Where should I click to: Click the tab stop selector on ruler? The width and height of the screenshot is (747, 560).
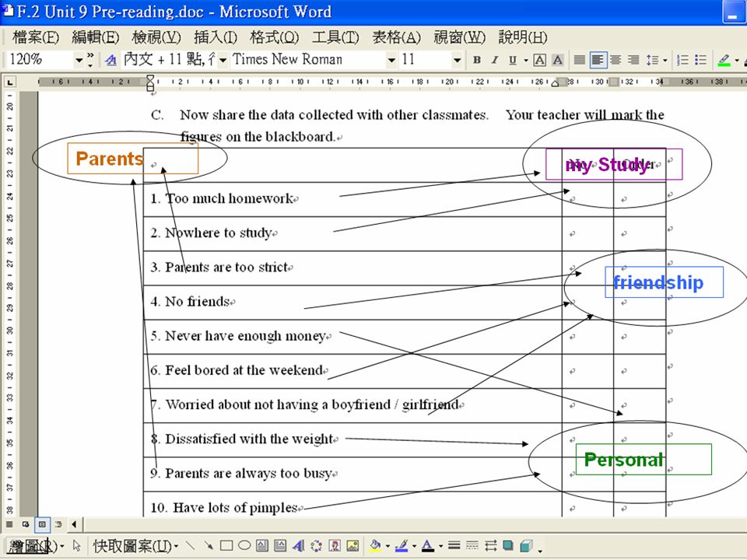tap(10, 82)
